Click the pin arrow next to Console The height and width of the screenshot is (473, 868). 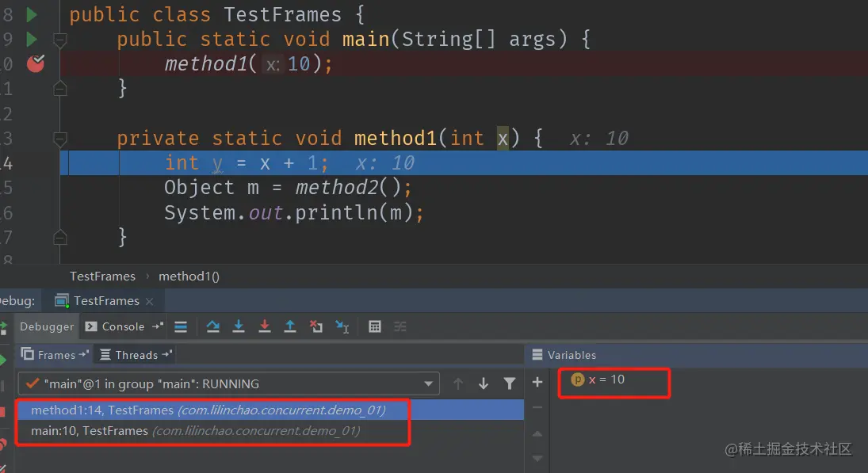pos(158,326)
